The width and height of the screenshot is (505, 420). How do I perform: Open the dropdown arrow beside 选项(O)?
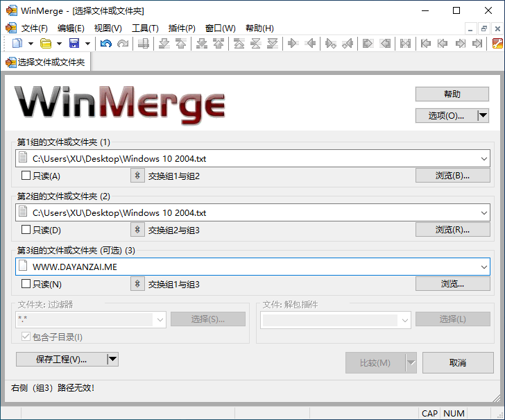(483, 115)
